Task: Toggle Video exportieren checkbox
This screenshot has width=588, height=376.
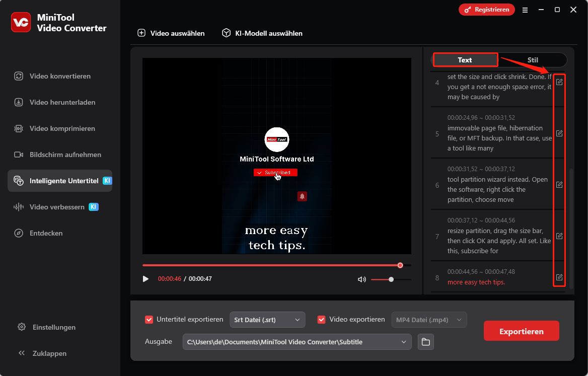Action: (321, 320)
